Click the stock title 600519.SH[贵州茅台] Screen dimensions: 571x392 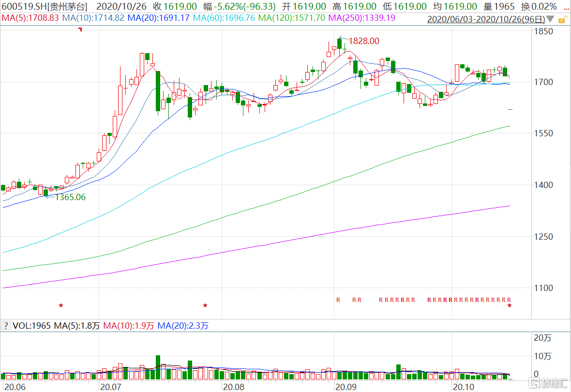[x=45, y=7]
